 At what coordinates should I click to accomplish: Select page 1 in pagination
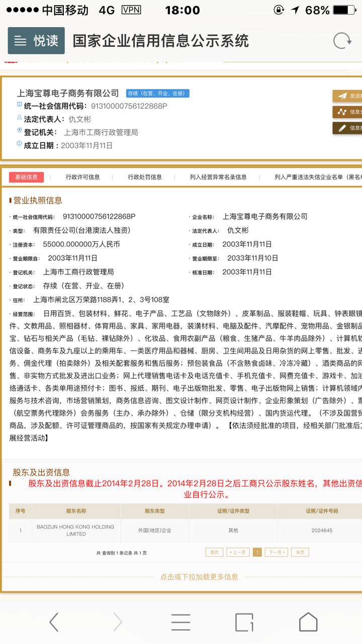pos(257,552)
